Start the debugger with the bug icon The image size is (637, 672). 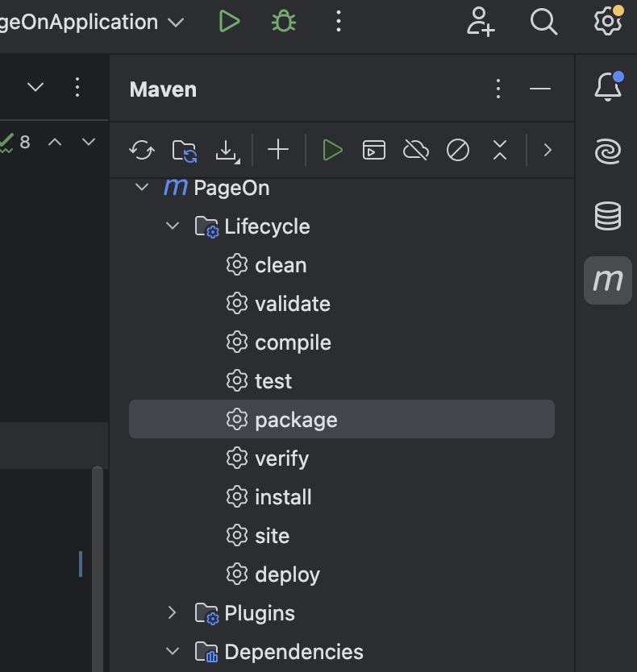[x=282, y=22]
